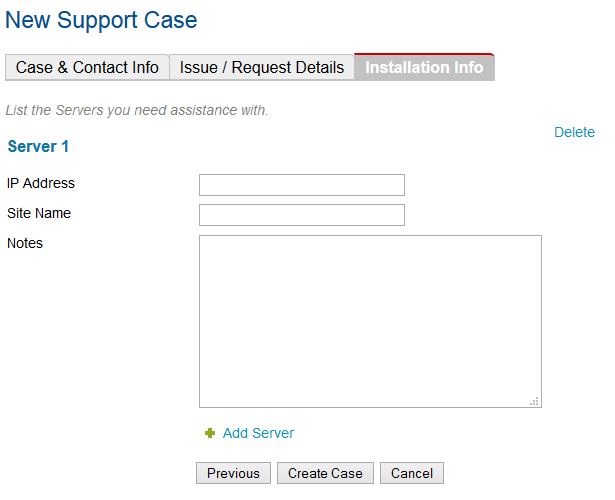
Task: Open the Issue / Request Details tab
Action: pyautogui.click(x=262, y=68)
